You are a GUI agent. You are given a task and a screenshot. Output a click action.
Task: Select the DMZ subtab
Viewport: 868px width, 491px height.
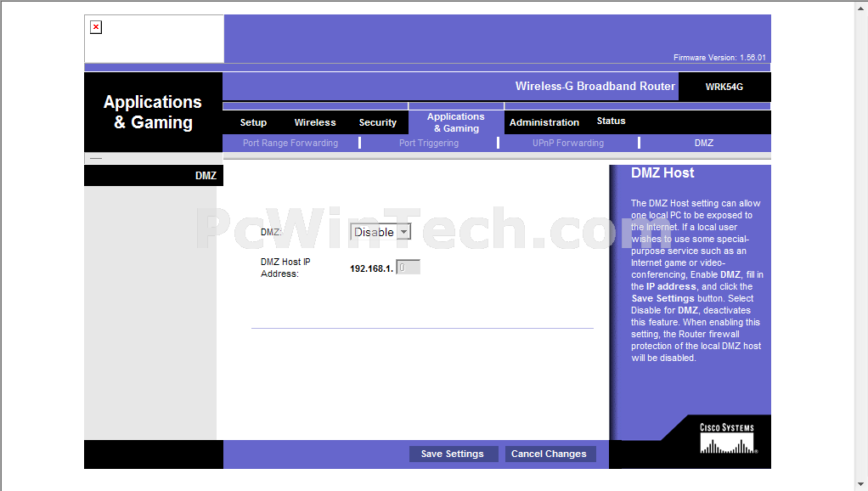[703, 143]
